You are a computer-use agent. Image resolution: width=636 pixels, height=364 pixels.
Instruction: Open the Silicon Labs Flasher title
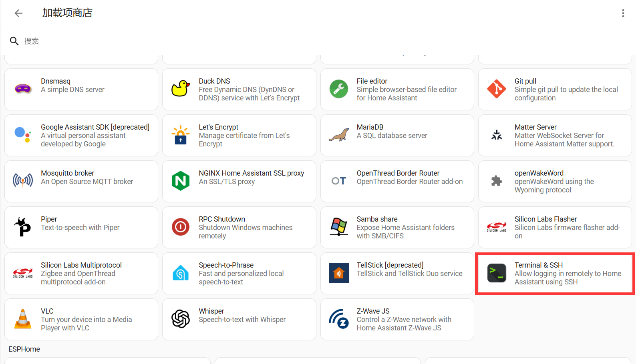(x=545, y=219)
